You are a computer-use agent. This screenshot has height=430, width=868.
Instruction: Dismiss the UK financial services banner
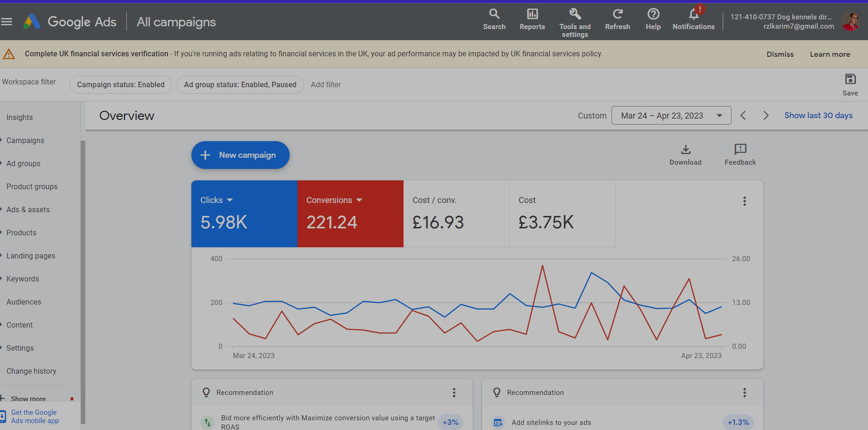(x=780, y=54)
